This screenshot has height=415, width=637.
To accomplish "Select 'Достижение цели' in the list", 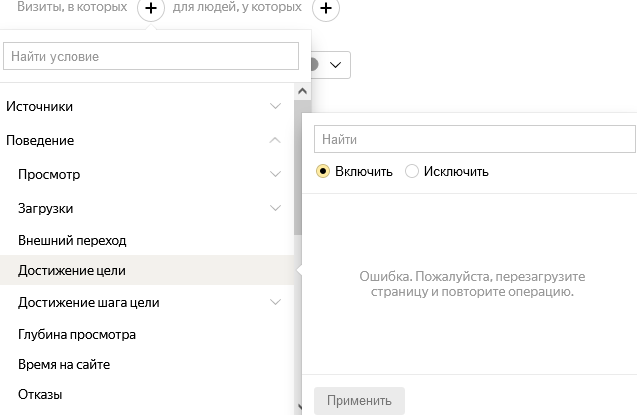I will (72, 270).
